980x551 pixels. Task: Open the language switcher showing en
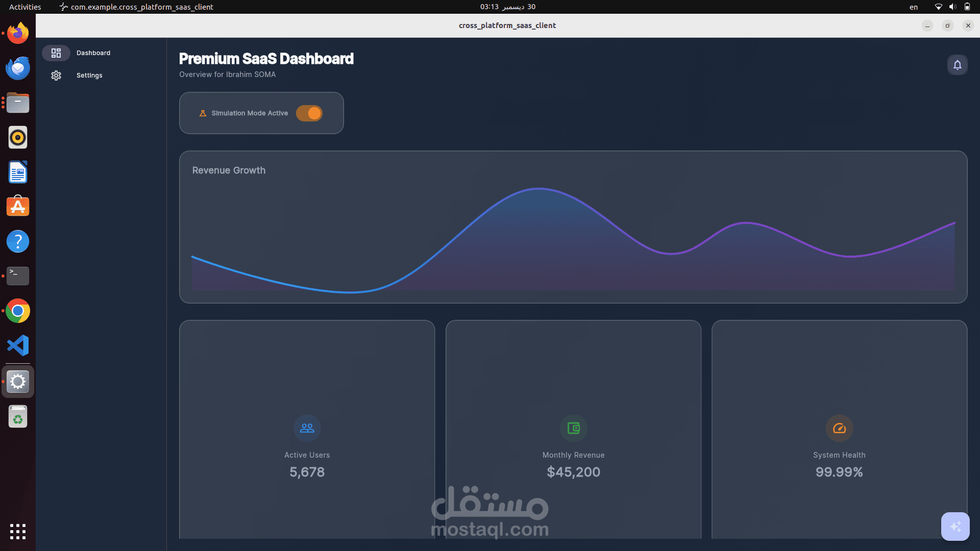click(x=913, y=7)
